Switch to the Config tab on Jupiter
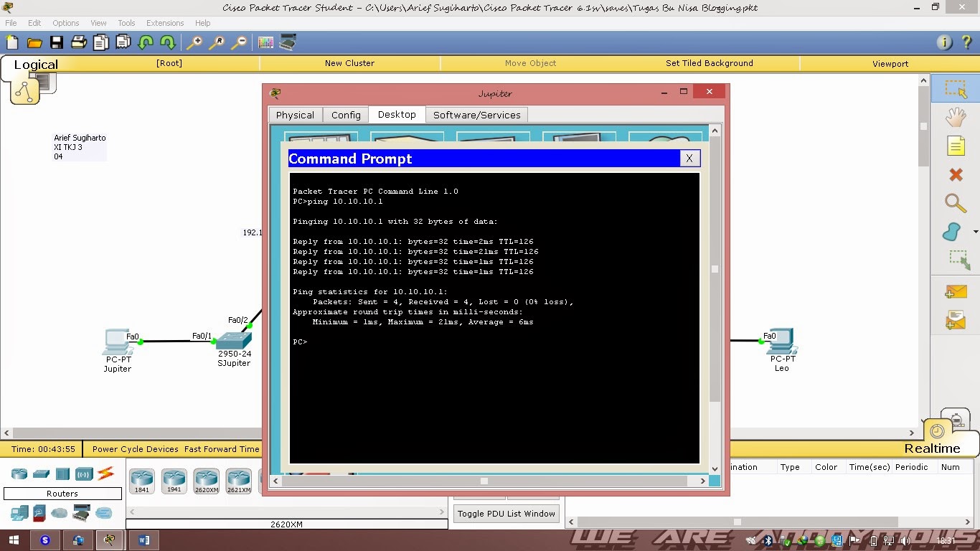Viewport: 980px width, 551px height. pos(346,115)
